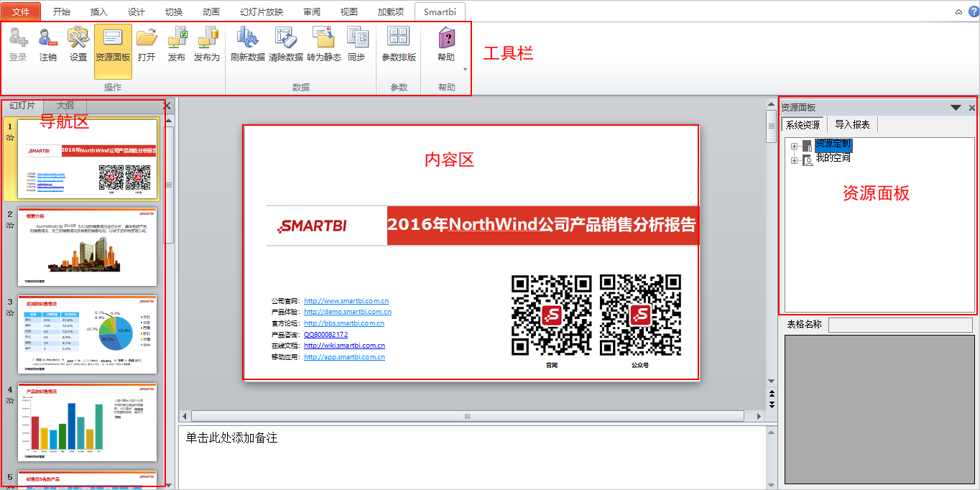Select the Smartbi ribbon tab

(440, 12)
